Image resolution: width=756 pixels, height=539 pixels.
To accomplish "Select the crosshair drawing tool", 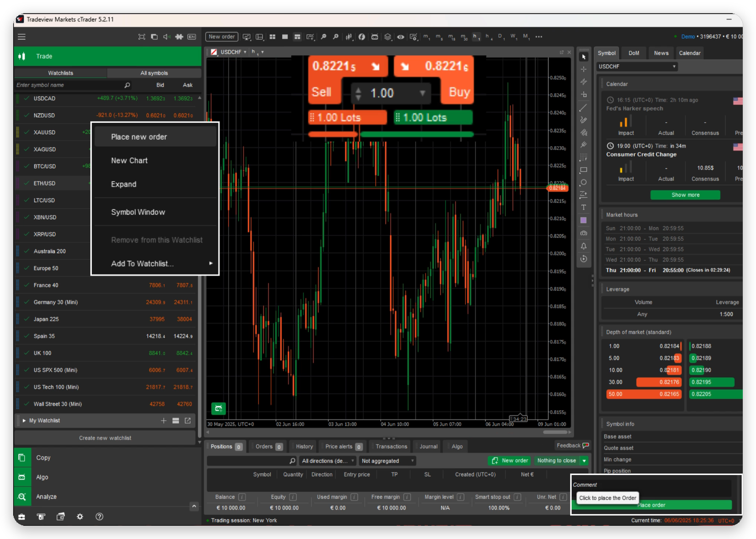I will 583,69.
